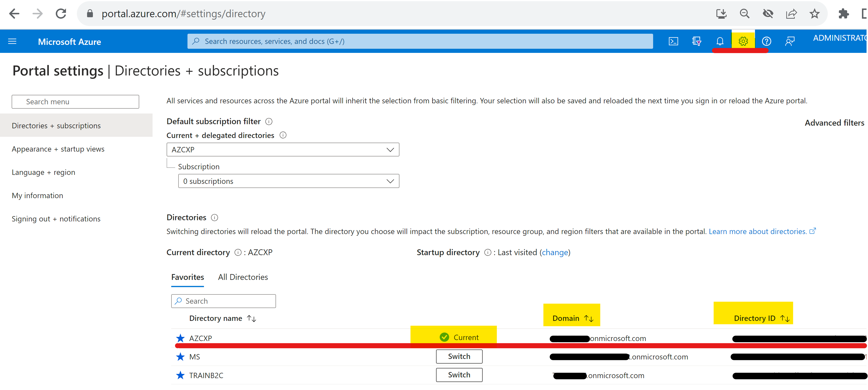Viewport: 868px width, 390px height.
Task: Sort by Domain column
Action: click(573, 318)
